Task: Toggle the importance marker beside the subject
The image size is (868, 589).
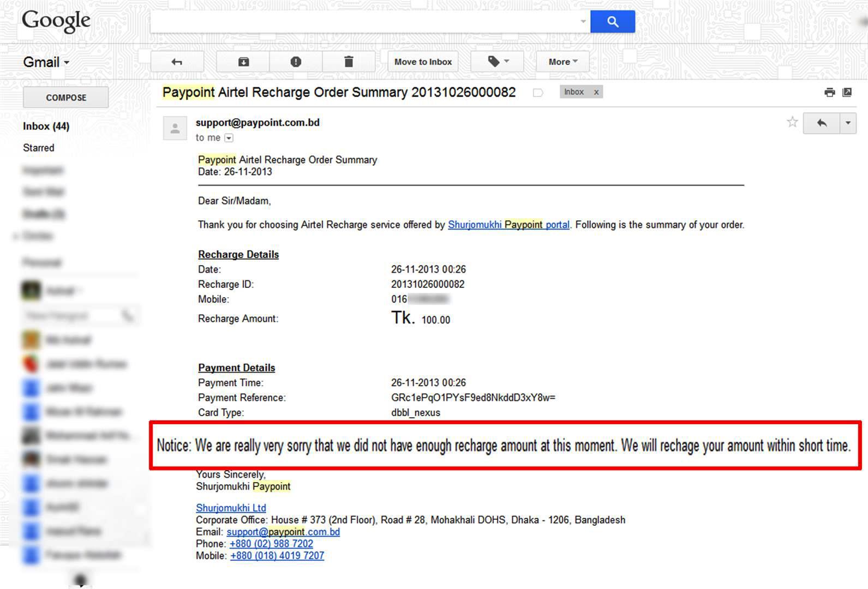Action: [538, 93]
